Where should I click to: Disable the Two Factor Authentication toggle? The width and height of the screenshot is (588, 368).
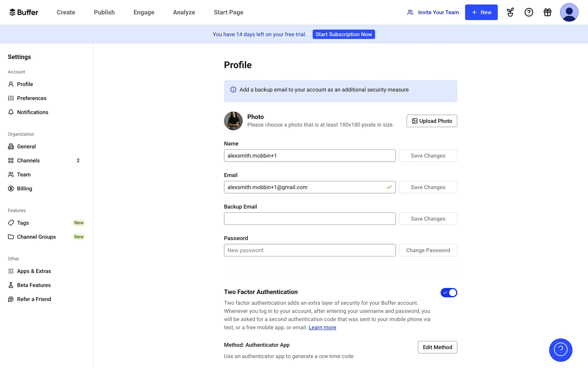[449, 293]
